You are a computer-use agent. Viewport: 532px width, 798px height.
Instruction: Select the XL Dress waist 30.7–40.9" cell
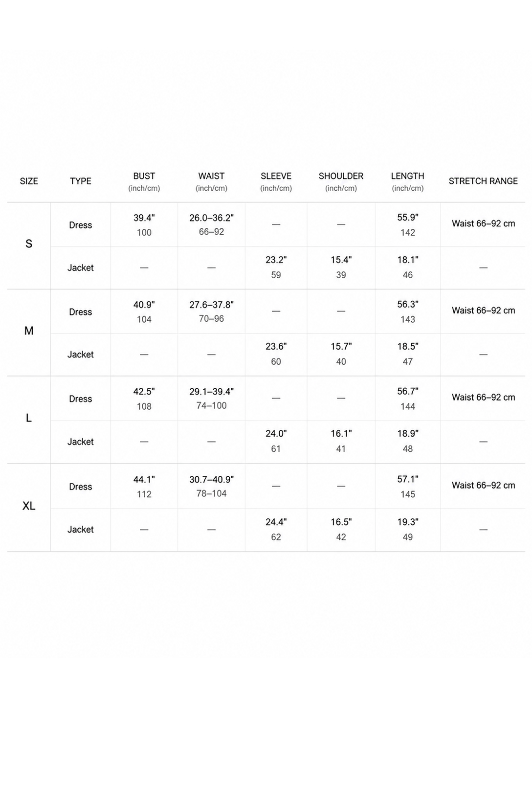tap(211, 487)
